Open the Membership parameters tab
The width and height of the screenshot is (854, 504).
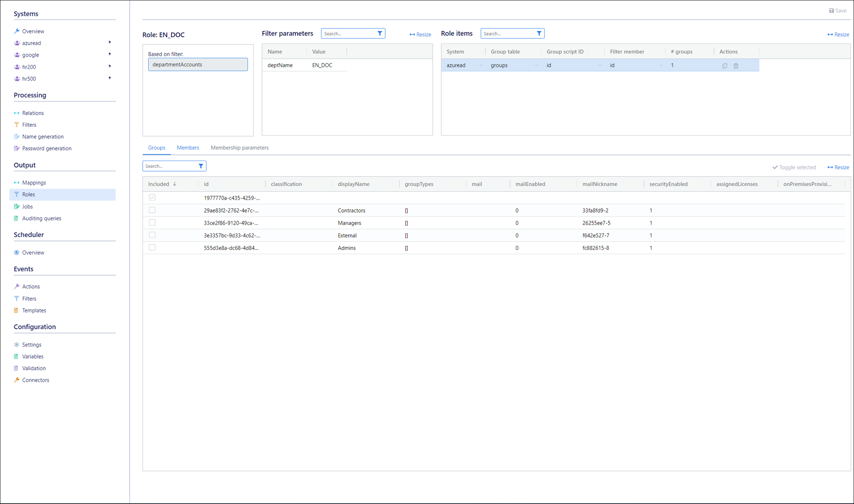click(239, 148)
